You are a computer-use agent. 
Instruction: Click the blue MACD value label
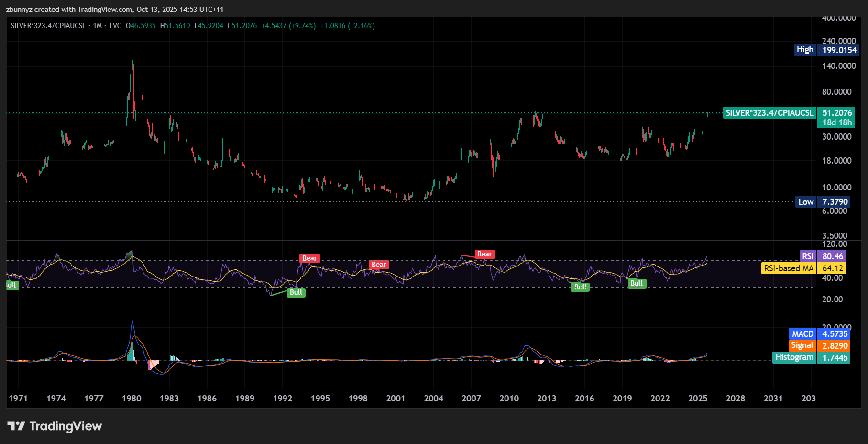tap(819, 334)
